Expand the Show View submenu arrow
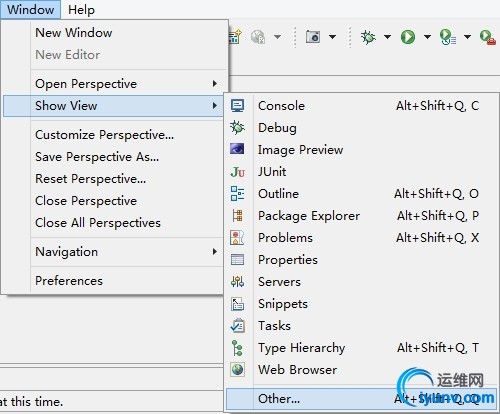 (215, 105)
